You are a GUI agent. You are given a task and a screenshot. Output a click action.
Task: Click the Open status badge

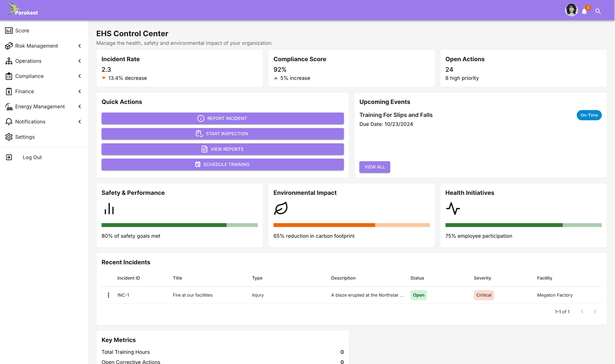pyautogui.click(x=419, y=295)
